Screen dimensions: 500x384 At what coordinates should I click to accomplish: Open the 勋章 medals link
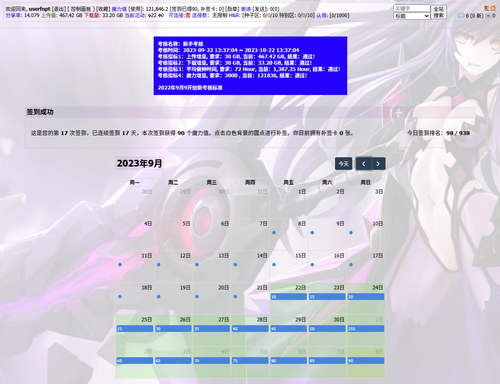coord(232,9)
